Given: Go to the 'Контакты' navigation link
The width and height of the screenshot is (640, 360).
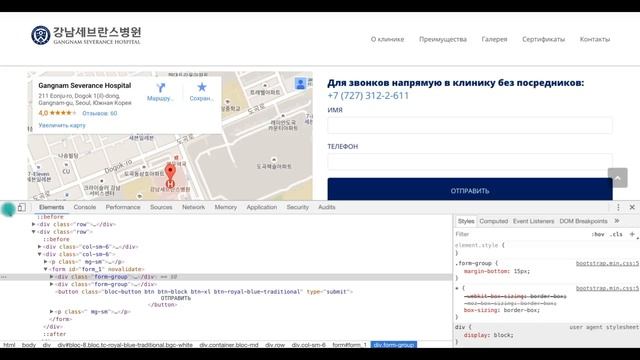Looking at the screenshot, I should coord(595,39).
